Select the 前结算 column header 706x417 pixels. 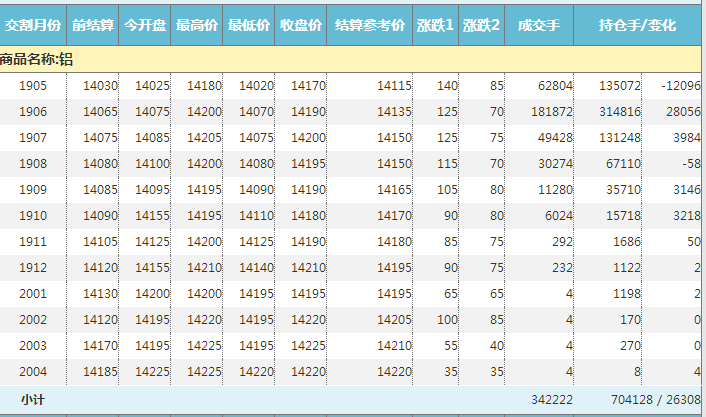click(94, 24)
